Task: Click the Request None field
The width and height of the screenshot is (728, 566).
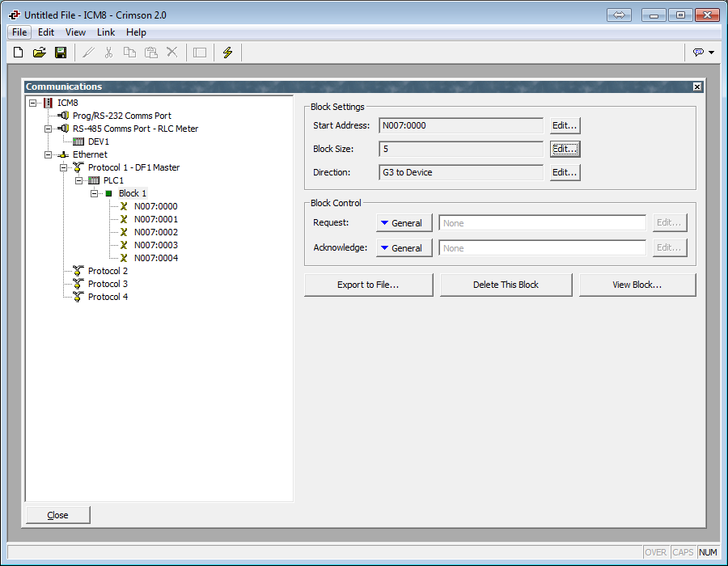Action: click(x=542, y=223)
